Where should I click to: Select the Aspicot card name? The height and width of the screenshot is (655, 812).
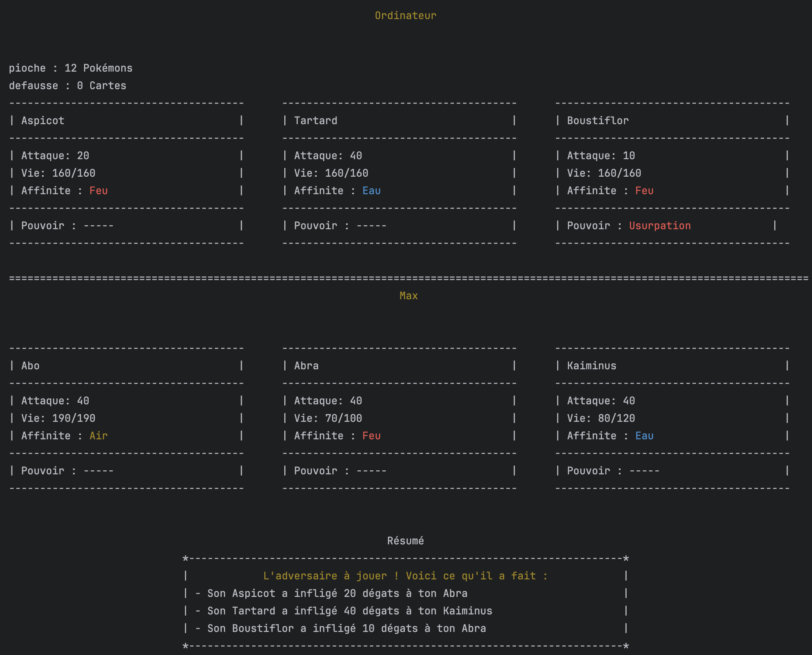click(x=43, y=121)
